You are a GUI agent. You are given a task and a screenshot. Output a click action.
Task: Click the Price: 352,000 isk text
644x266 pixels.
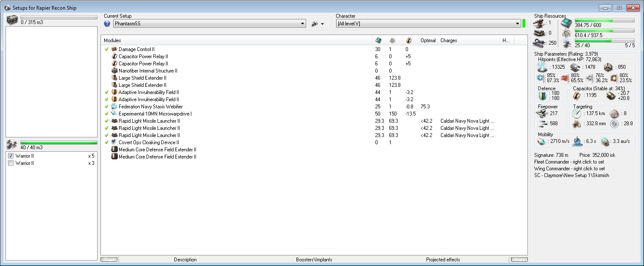pyautogui.click(x=598, y=155)
